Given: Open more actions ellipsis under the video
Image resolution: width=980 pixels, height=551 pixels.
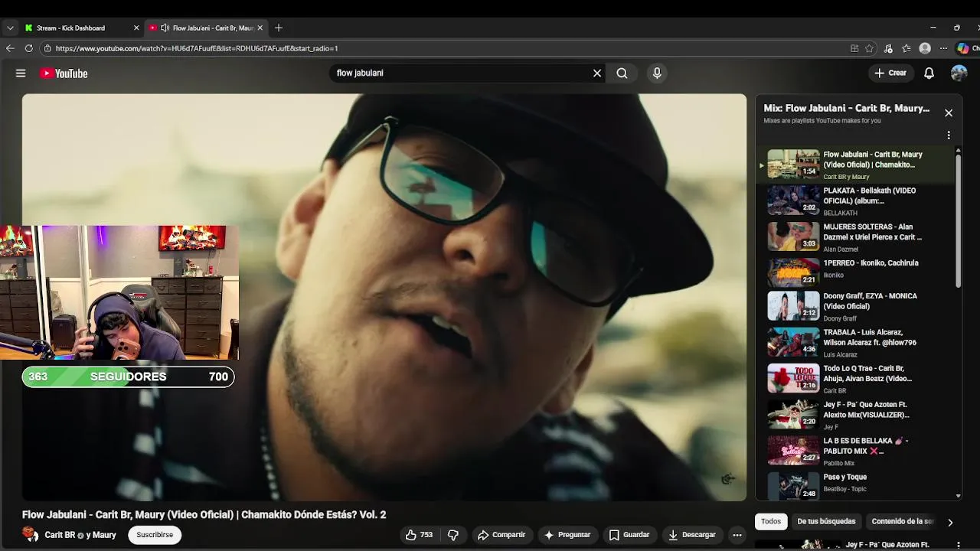Looking at the screenshot, I should click(737, 535).
